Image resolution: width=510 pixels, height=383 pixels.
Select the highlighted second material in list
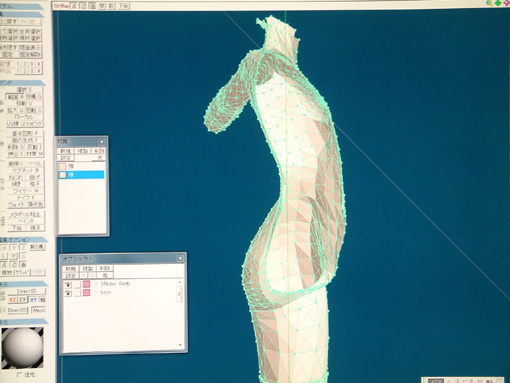(x=81, y=175)
